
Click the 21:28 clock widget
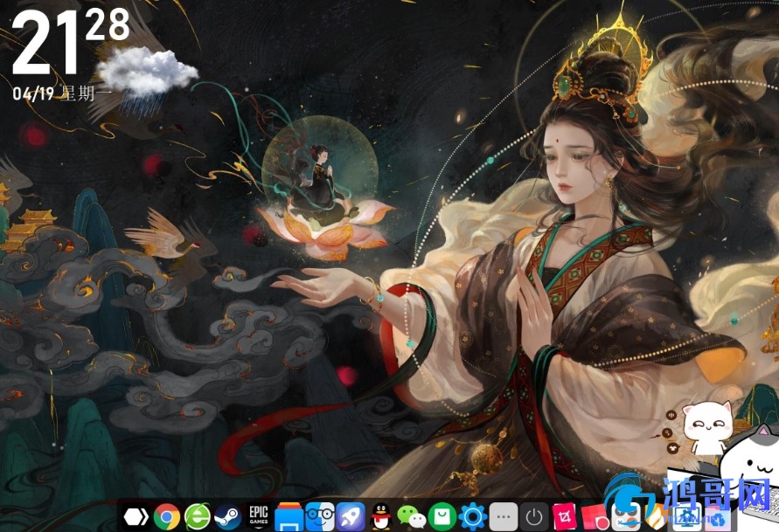[x=71, y=41]
